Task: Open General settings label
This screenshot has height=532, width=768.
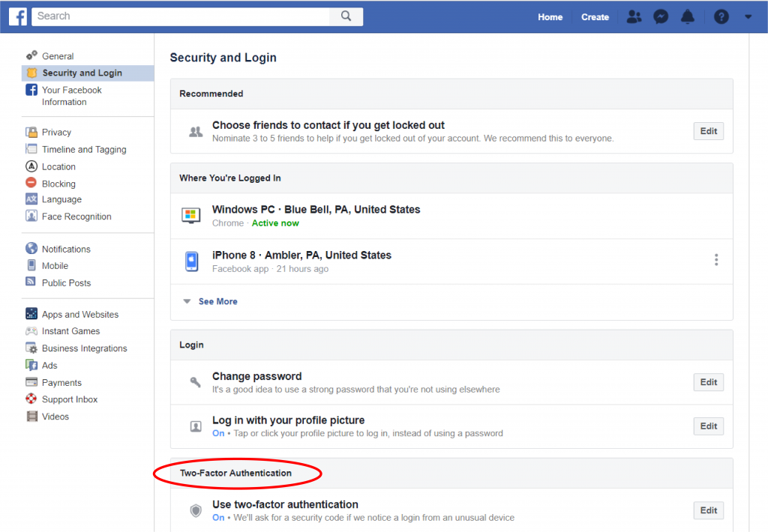Action: point(58,56)
